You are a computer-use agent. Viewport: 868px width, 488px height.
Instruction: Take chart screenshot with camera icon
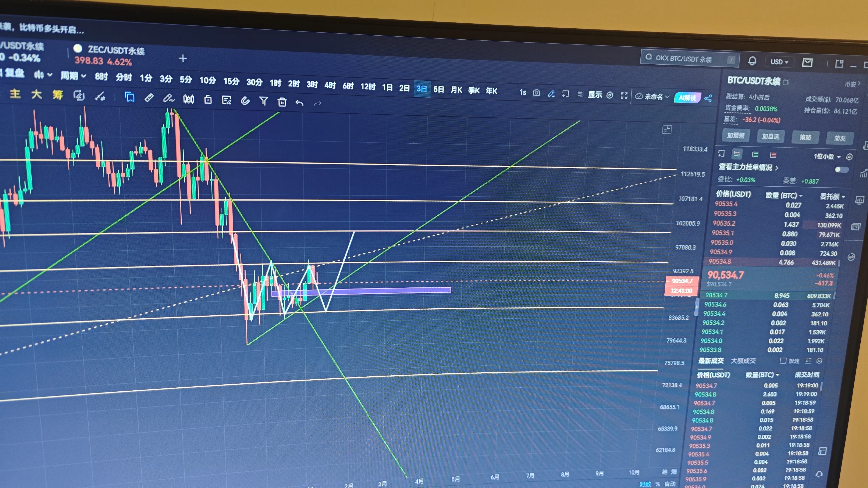tap(536, 93)
